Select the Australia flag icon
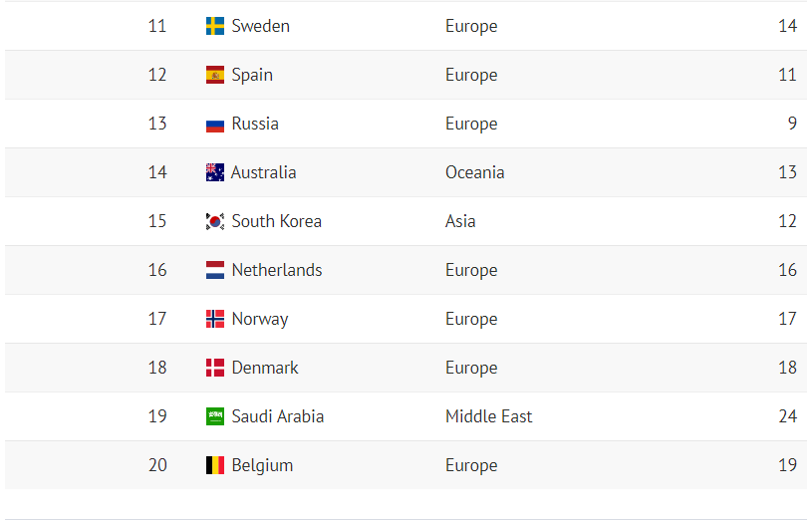812x521 pixels. pyautogui.click(x=215, y=172)
